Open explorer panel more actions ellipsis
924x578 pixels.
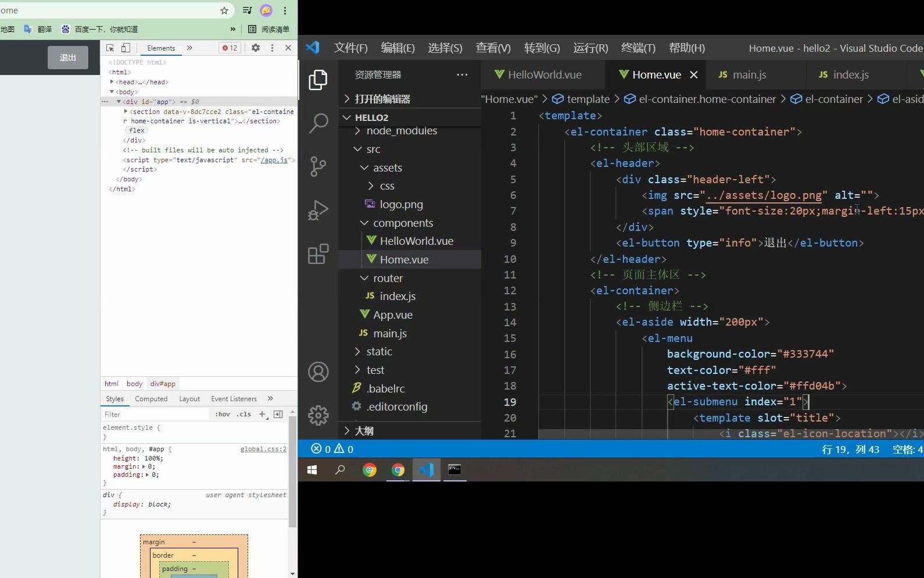(462, 74)
